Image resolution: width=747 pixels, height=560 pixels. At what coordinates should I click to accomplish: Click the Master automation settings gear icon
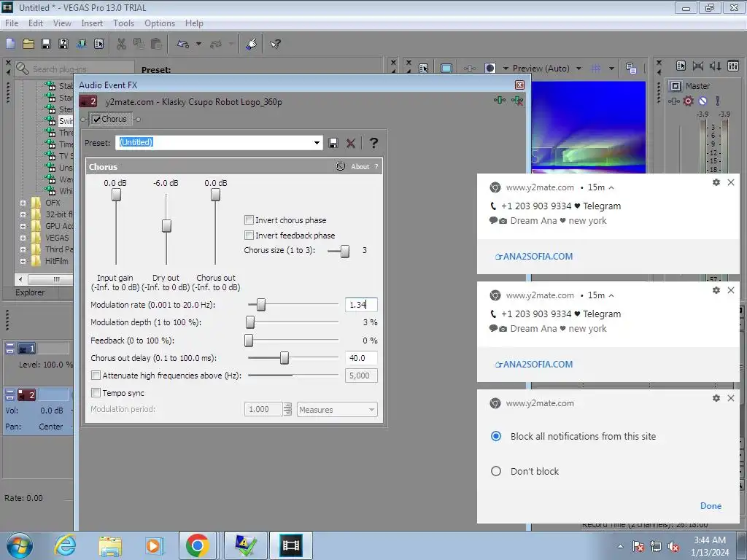pyautogui.click(x=688, y=101)
